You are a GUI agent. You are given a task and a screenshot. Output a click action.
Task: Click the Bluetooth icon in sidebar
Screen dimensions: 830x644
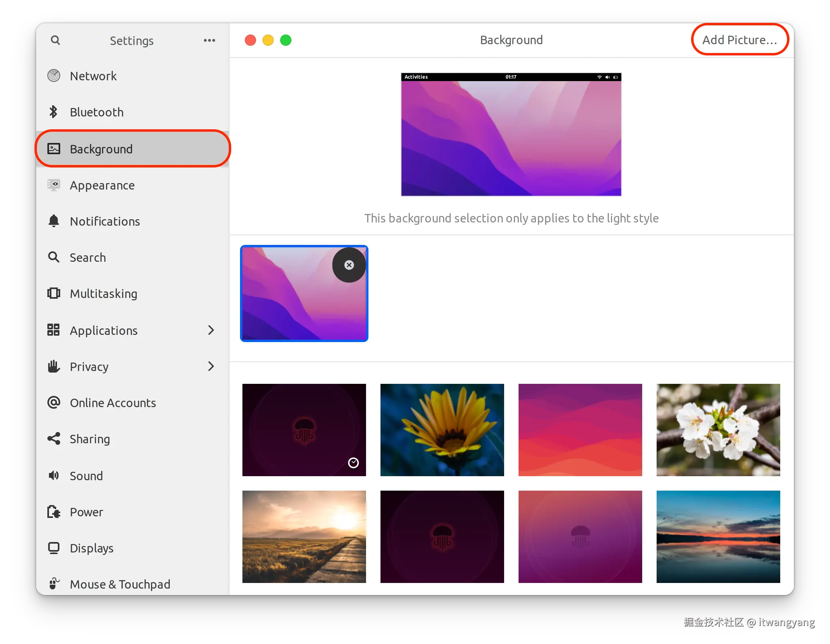pyautogui.click(x=53, y=112)
